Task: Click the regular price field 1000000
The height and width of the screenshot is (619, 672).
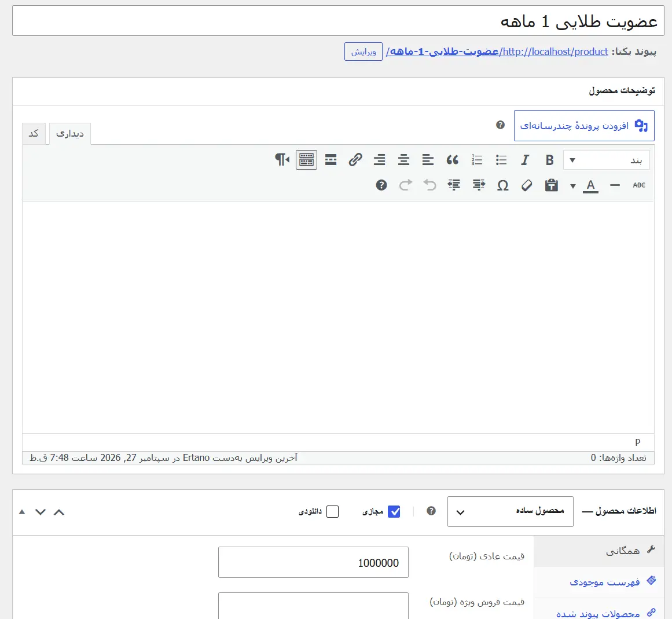Action: (x=313, y=562)
